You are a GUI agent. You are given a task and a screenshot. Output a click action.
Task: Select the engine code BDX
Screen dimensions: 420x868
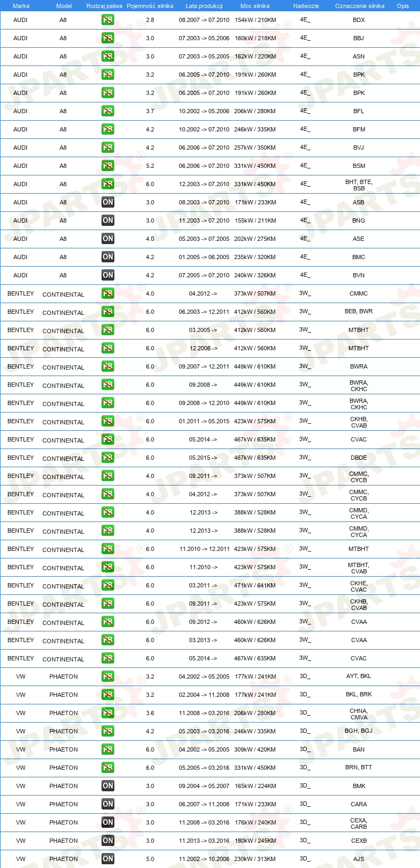tap(359, 20)
